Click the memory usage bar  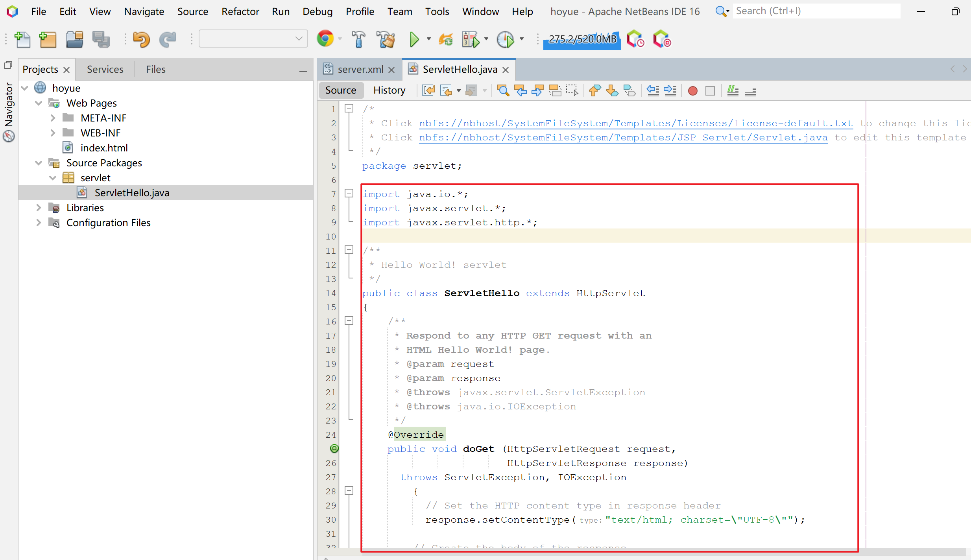[582, 39]
